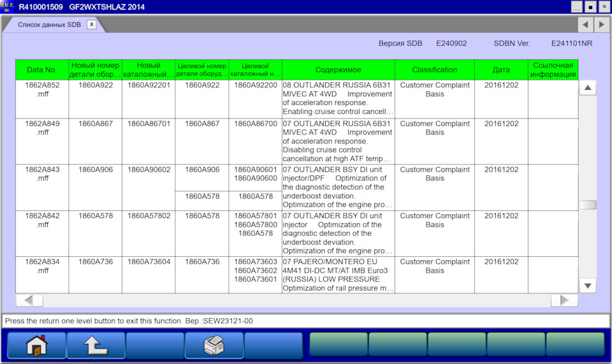Navigate to previous tab with left arrow
Viewport: 612px width, 364px height.
(x=585, y=25)
